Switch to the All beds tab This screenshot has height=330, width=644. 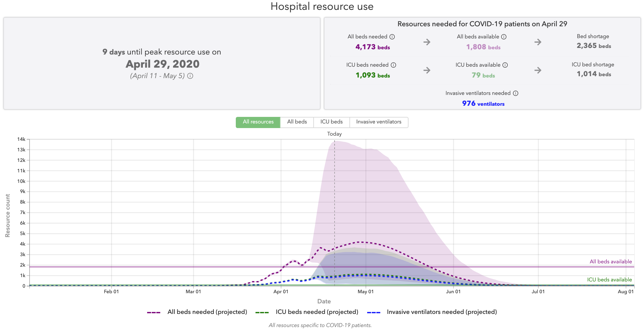(x=297, y=122)
